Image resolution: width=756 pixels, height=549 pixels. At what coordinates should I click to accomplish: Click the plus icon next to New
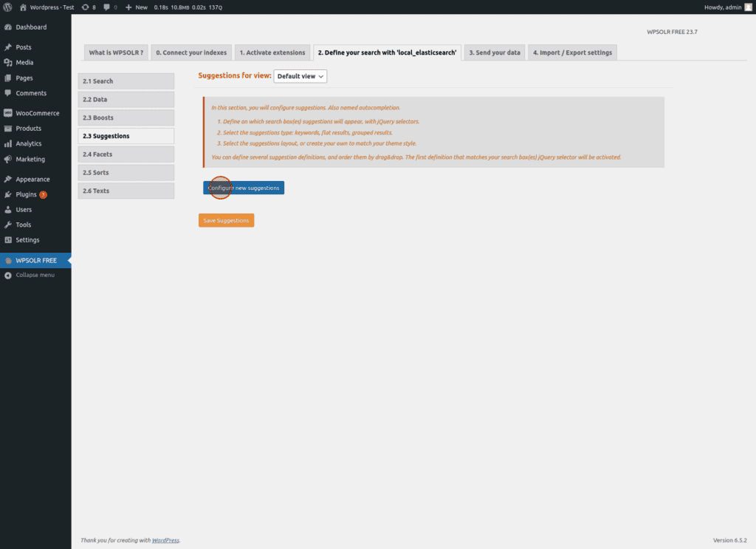pyautogui.click(x=128, y=7)
